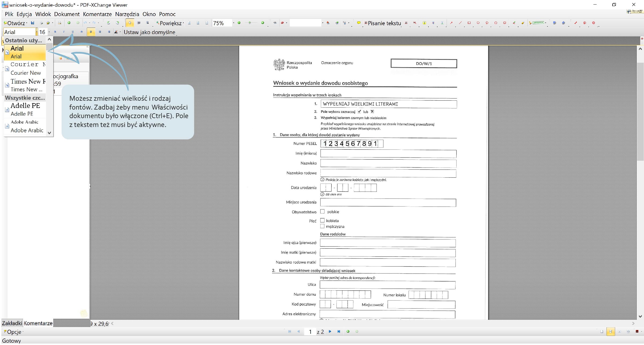This screenshot has height=345, width=644.
Task: Check the polskie citizenship checkbox
Action: click(x=322, y=212)
